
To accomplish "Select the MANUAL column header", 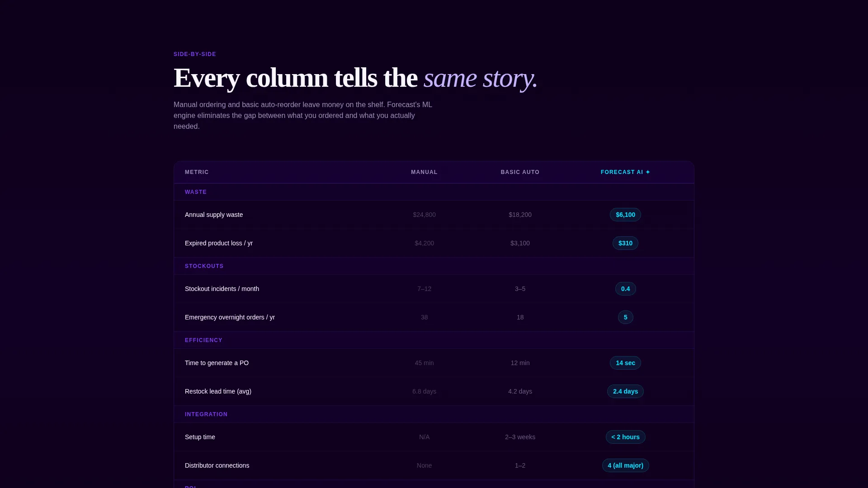I will (x=424, y=172).
